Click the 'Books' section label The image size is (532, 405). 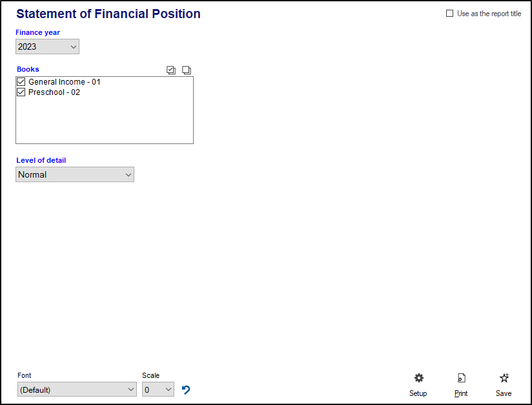coord(28,69)
